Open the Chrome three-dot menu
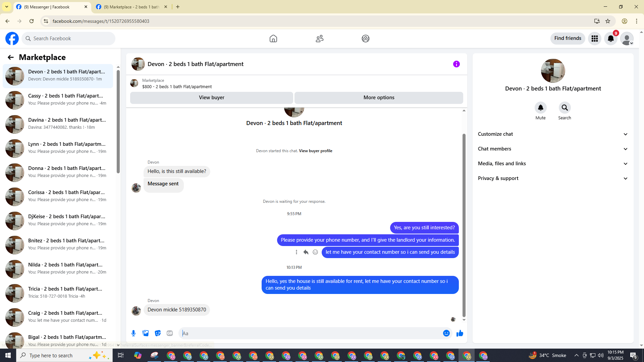Screen dimensions: 644x362 (x=637, y=21)
